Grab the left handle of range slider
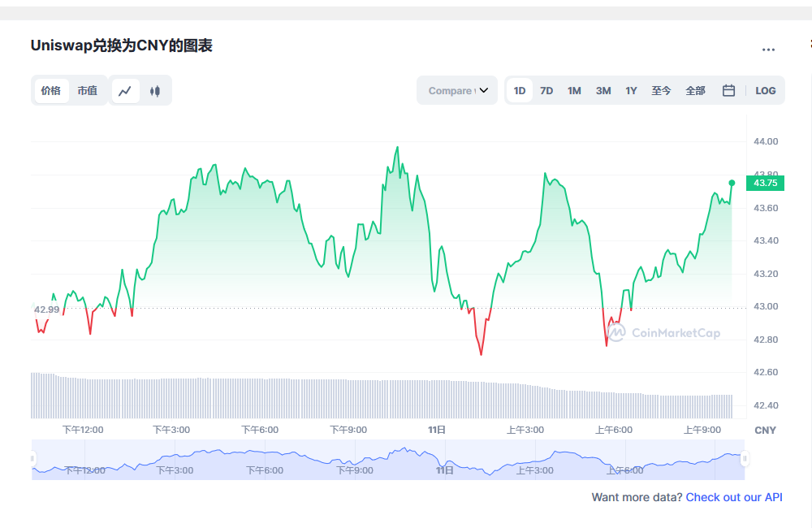 coord(32,459)
